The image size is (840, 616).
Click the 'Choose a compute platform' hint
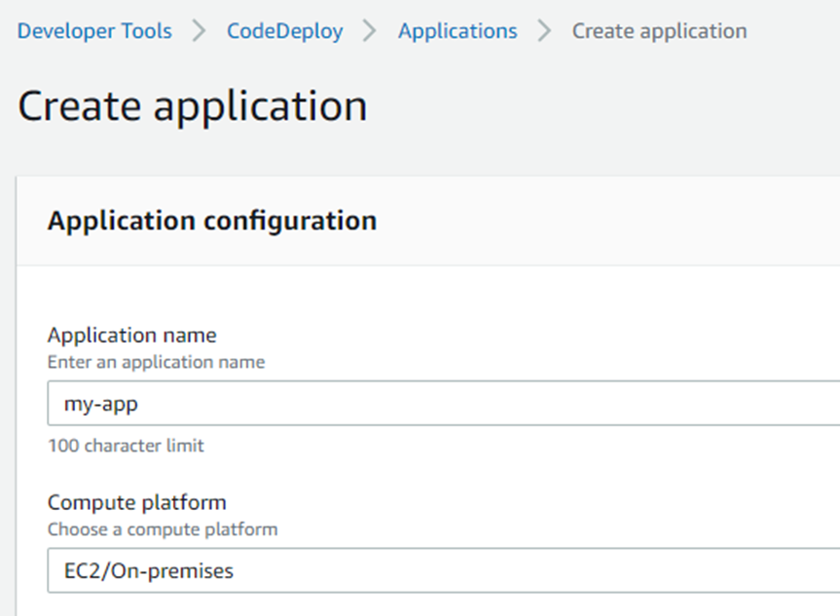coord(163,529)
